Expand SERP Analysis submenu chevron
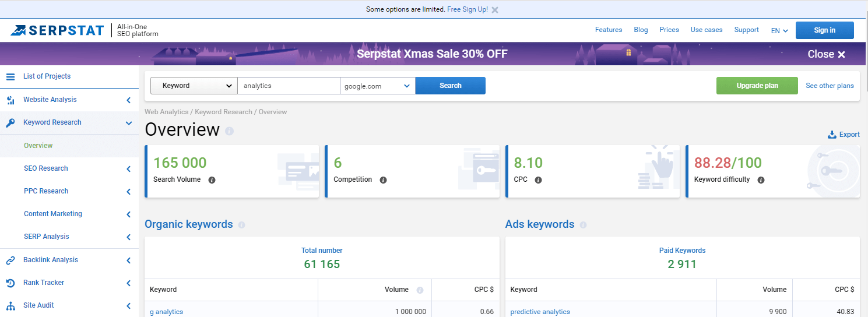The height and width of the screenshot is (317, 868). coord(128,237)
